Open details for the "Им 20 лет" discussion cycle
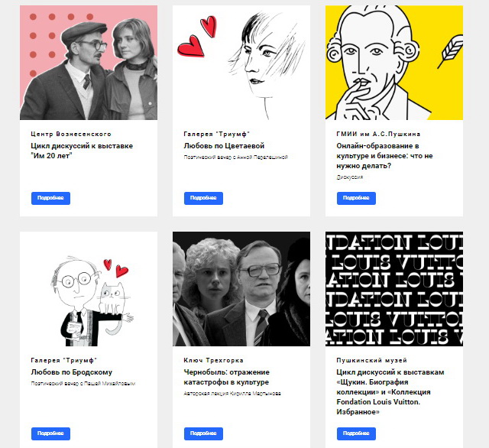Screen dimensions: 489x448 click(x=50, y=198)
